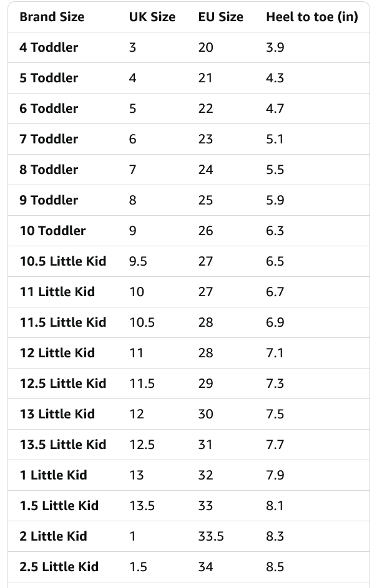Select the heel to toe 8.5 value

point(275,567)
